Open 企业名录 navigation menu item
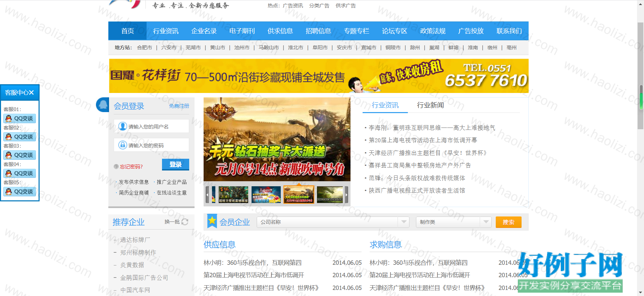This screenshot has height=296, width=644. 204,31
